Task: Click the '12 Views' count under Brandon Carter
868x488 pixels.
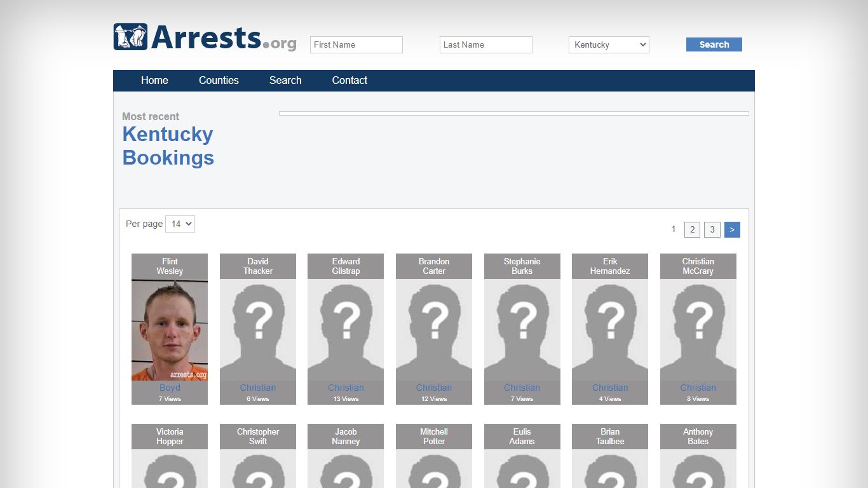Action: [434, 399]
